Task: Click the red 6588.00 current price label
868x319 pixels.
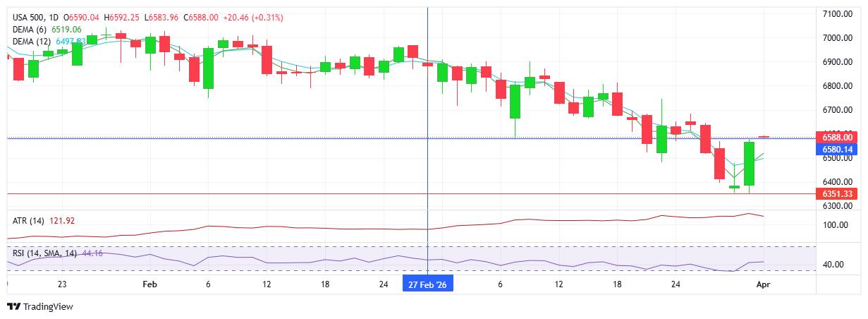Action: [x=837, y=137]
